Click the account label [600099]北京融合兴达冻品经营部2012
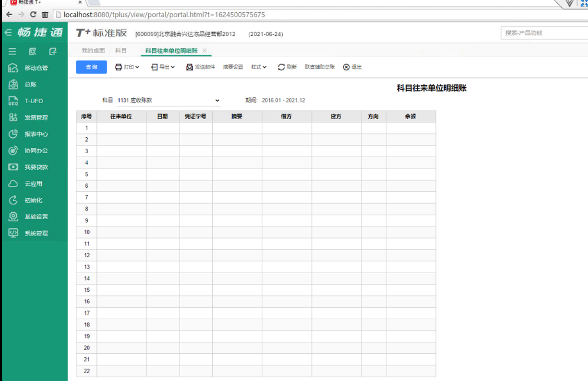Image resolution: width=588 pixels, height=381 pixels. click(186, 34)
